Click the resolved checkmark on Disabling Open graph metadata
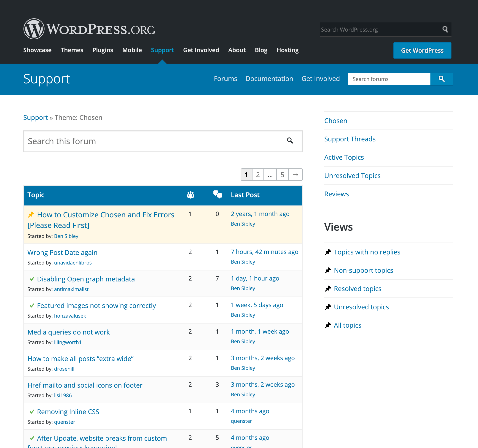The width and height of the screenshot is (478, 448). [31, 279]
